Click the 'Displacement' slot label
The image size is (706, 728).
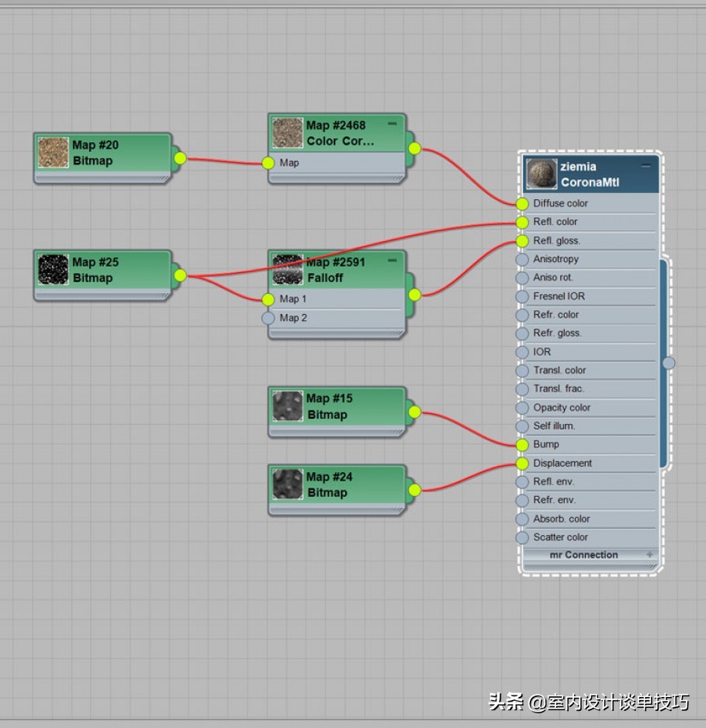[562, 464]
